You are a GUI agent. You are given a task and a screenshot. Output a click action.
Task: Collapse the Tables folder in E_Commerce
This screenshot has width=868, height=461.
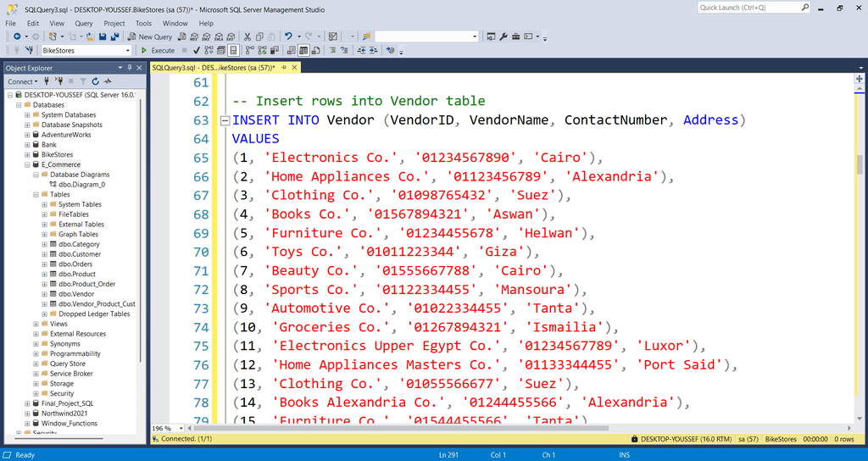pyautogui.click(x=36, y=194)
